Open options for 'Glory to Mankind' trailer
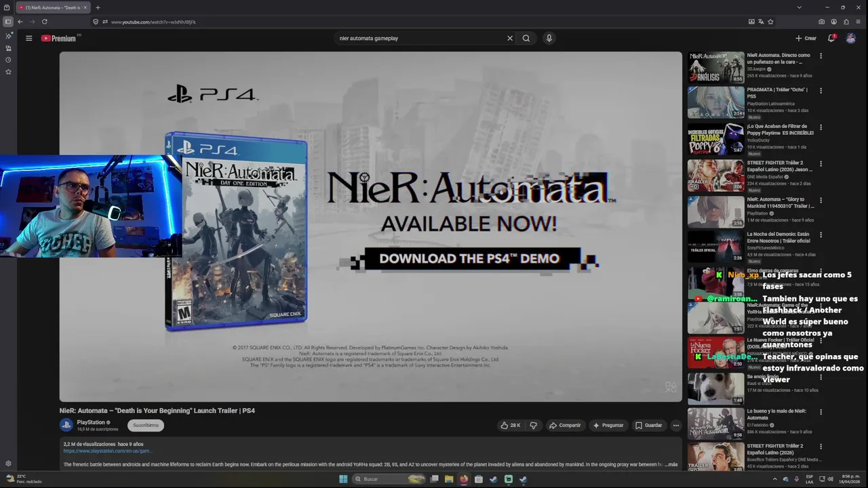The image size is (868, 488). [821, 200]
